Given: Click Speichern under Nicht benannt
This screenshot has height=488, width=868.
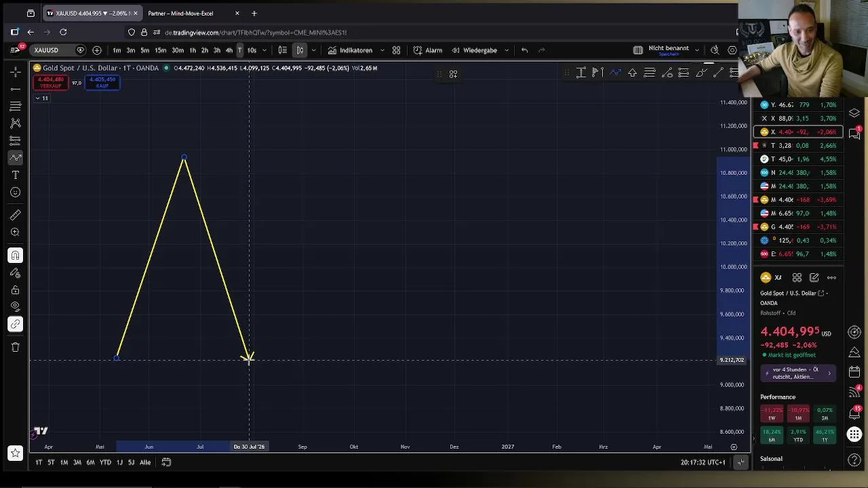Looking at the screenshot, I should tap(669, 54).
